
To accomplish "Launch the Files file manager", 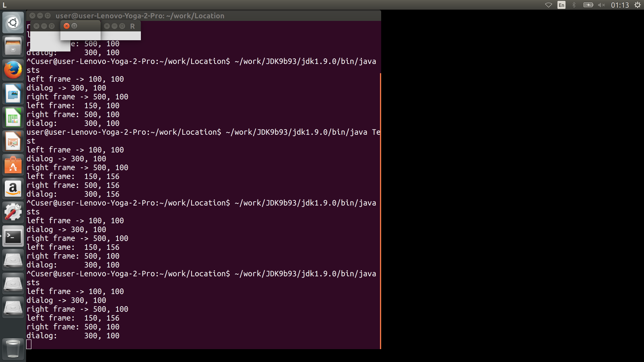I will pos(13,46).
